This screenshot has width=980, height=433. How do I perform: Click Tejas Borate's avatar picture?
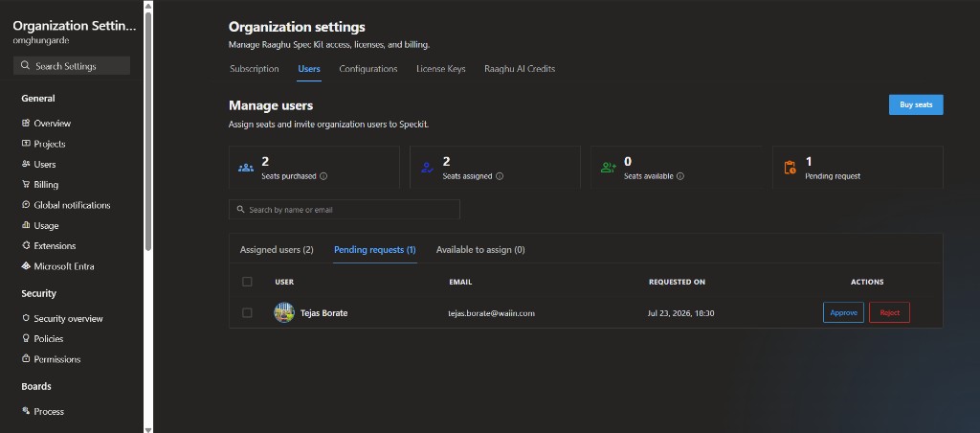284,313
